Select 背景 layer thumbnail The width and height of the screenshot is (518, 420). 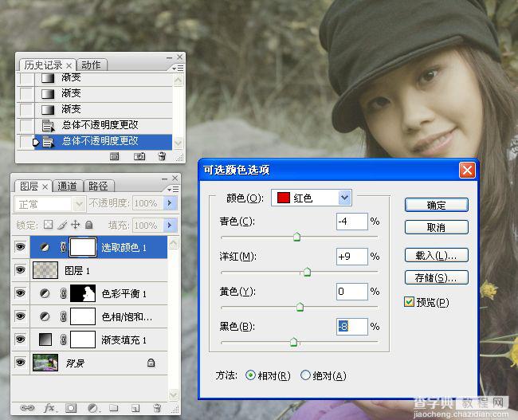pyautogui.click(x=45, y=363)
